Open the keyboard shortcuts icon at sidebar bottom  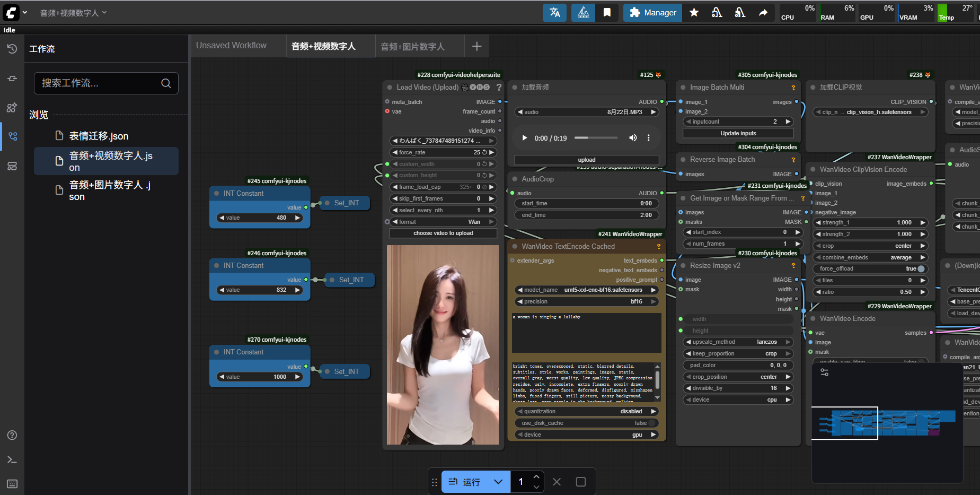coord(12,484)
